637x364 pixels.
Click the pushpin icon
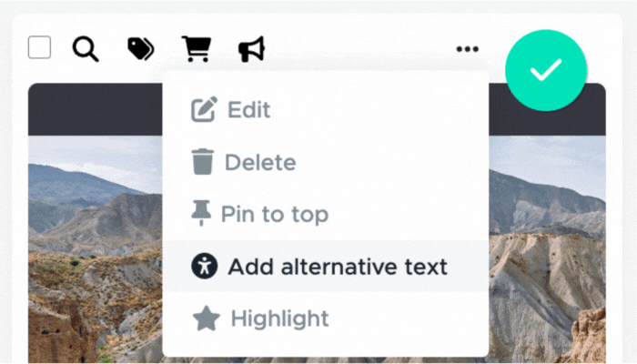click(x=201, y=213)
